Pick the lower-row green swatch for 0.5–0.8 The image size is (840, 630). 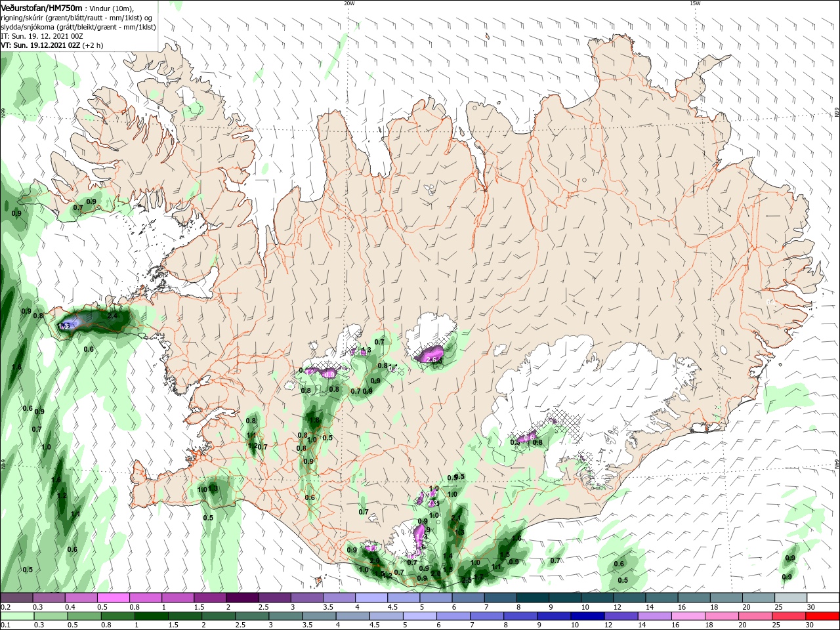pos(83,616)
